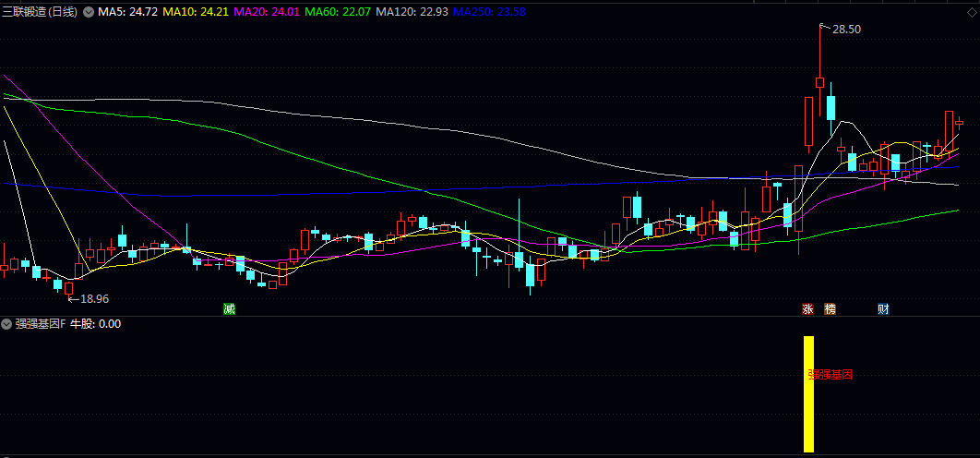The width and height of the screenshot is (980, 458).
Task: Click the diamond icon at top right
Action: (x=970, y=12)
